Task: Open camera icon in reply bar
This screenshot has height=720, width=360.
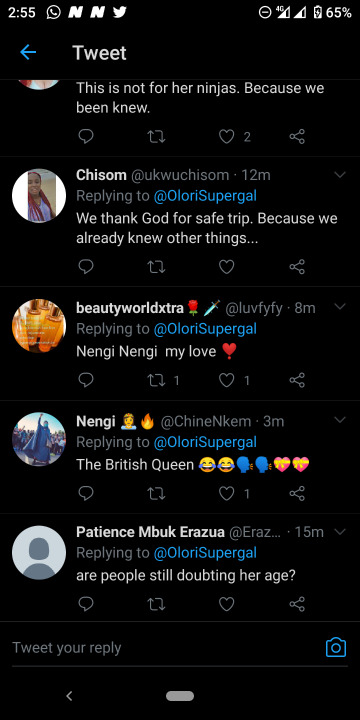Action: (336, 647)
